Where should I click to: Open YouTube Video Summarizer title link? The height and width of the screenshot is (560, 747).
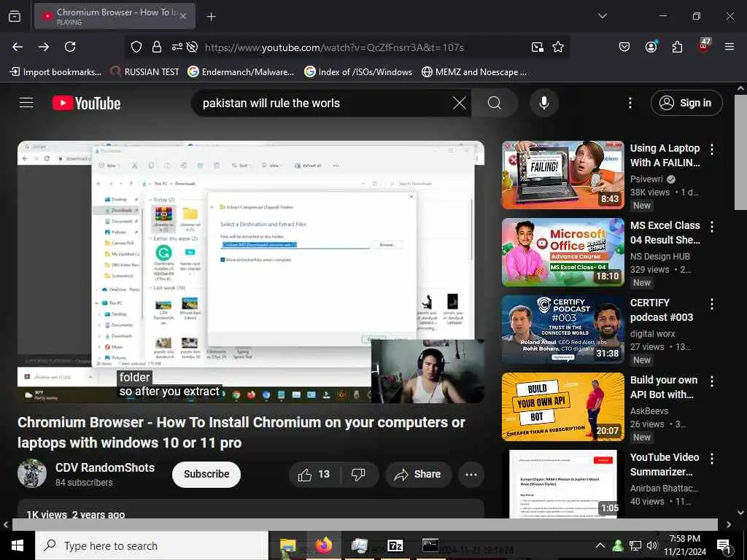click(x=665, y=464)
